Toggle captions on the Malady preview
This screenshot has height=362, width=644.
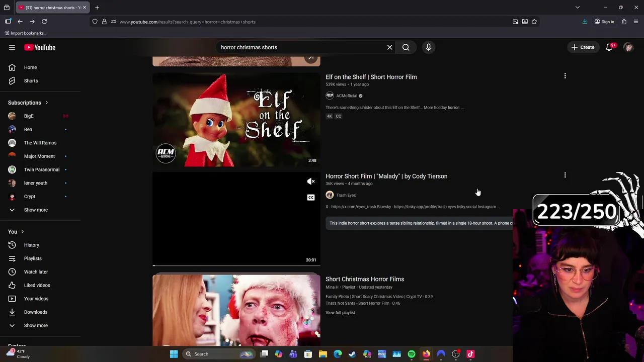[311, 197]
